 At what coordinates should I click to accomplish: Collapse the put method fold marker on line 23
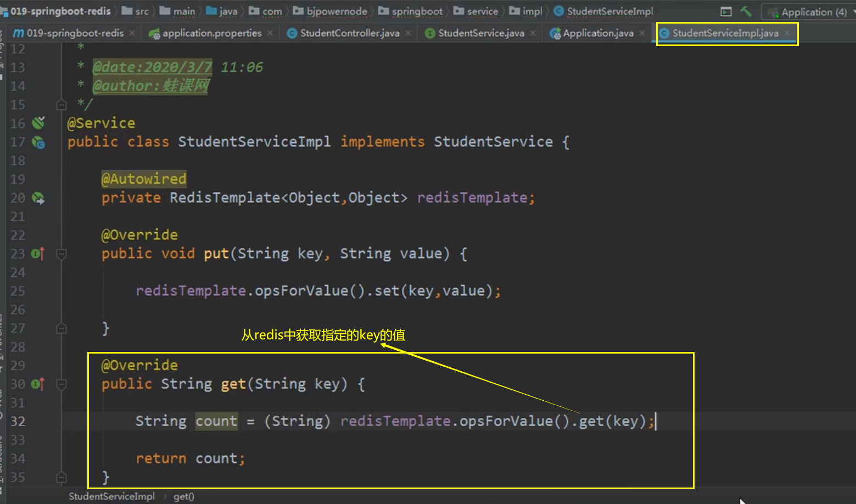coord(61,254)
